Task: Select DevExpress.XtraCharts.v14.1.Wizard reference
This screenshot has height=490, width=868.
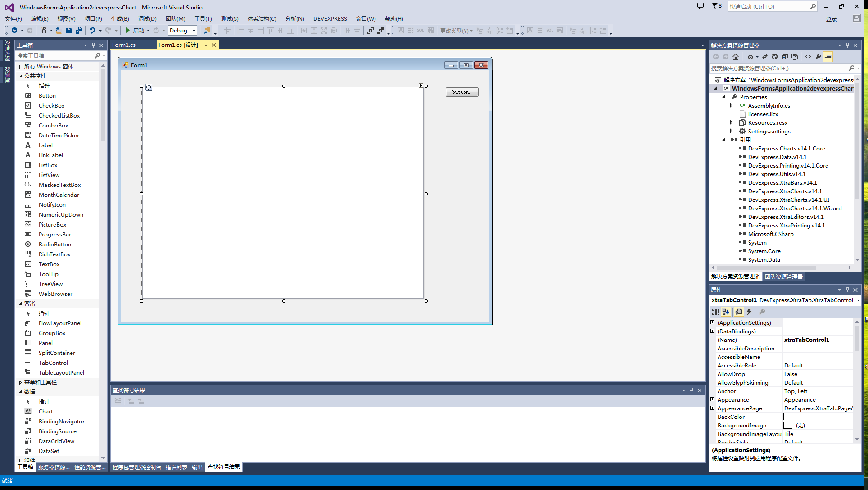Action: (795, 209)
